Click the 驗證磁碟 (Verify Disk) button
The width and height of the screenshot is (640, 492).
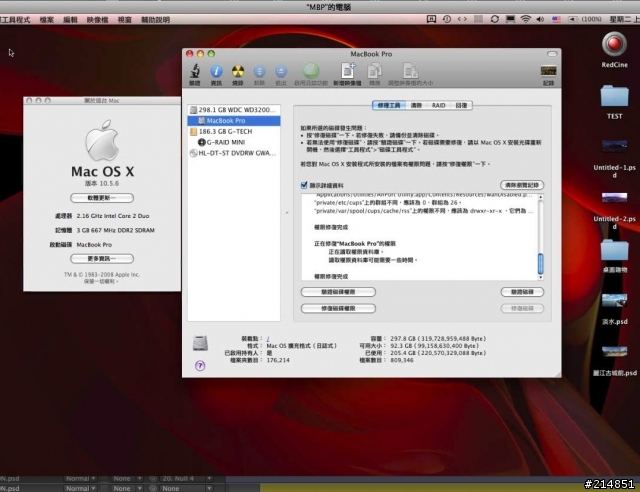click(522, 292)
